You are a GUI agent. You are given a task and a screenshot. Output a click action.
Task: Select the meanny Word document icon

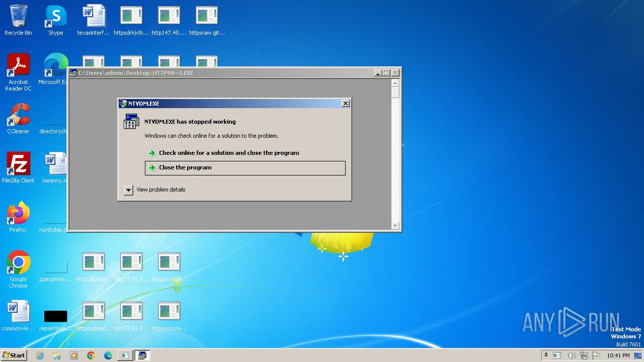coord(55,168)
